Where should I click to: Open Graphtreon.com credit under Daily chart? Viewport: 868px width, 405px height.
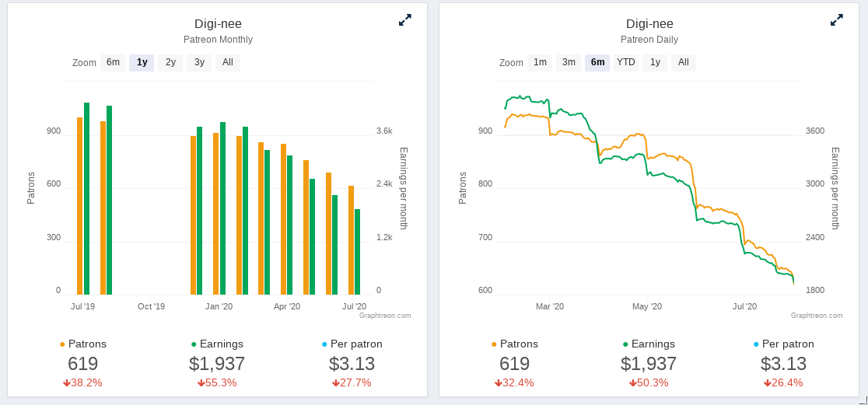[817, 316]
